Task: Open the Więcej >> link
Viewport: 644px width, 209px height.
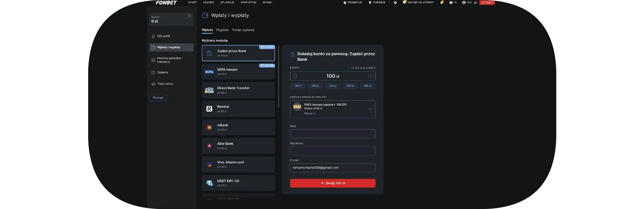Action: 310,113
